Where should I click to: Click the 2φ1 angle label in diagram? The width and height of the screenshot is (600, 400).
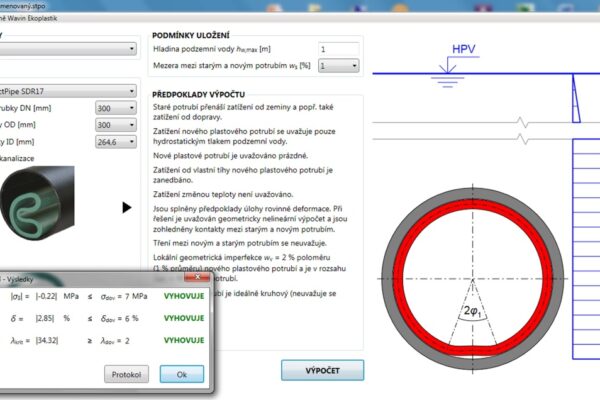pyautogui.click(x=472, y=311)
